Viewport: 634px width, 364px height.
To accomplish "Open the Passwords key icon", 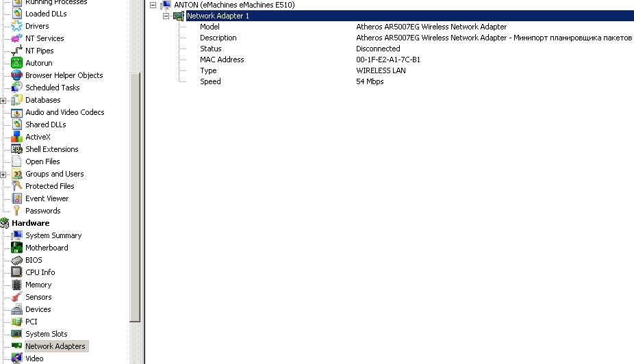I will 17,211.
